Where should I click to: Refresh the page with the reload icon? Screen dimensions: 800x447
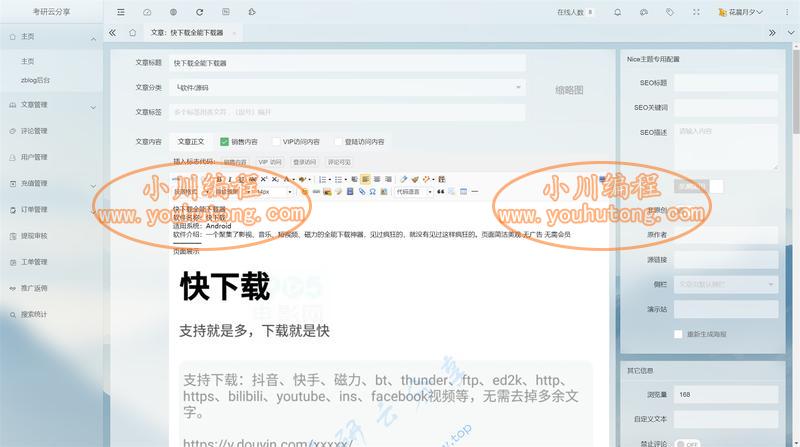(x=199, y=12)
